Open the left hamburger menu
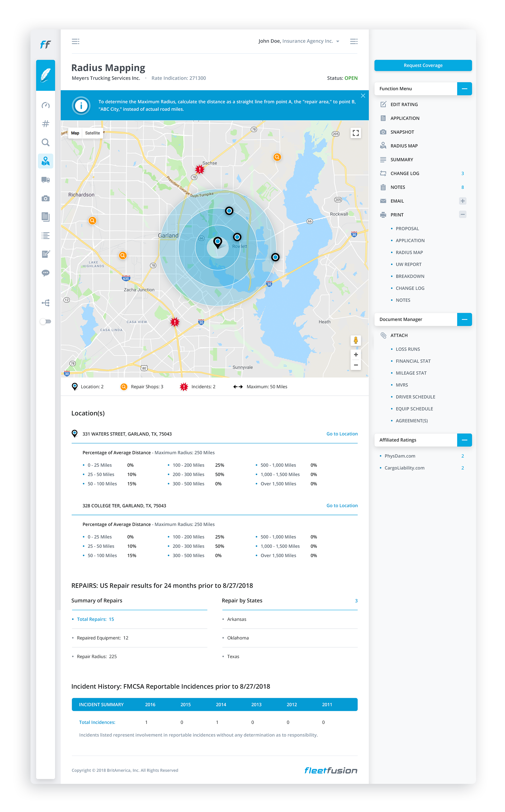 click(x=75, y=41)
